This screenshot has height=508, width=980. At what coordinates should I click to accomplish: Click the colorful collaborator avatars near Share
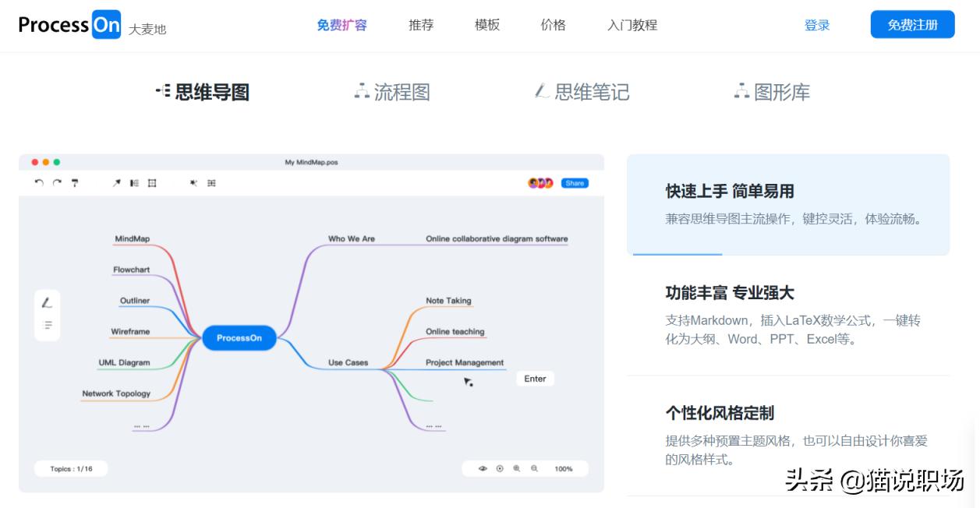pyautogui.click(x=543, y=183)
